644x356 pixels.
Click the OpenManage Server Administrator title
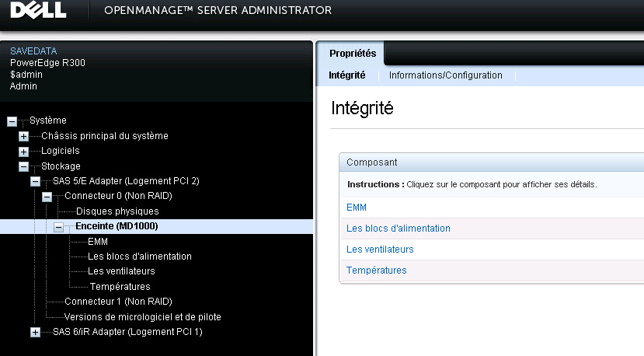pyautogui.click(x=218, y=10)
